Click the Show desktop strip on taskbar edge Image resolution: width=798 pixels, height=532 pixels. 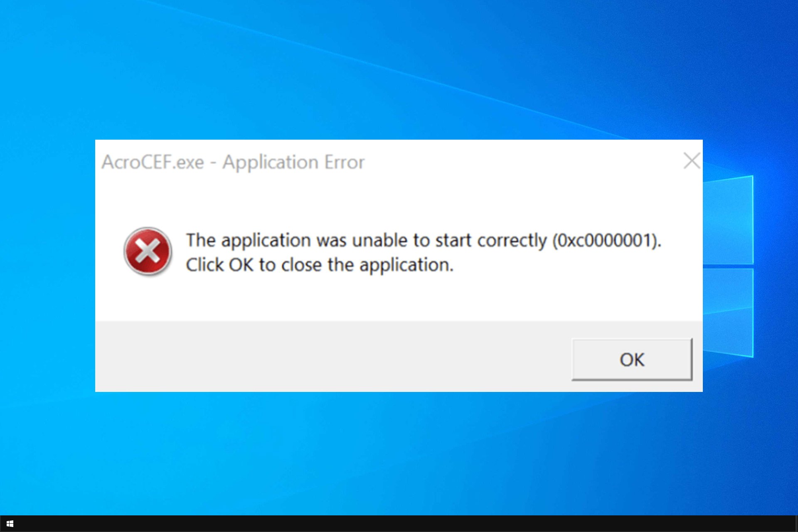(796, 524)
